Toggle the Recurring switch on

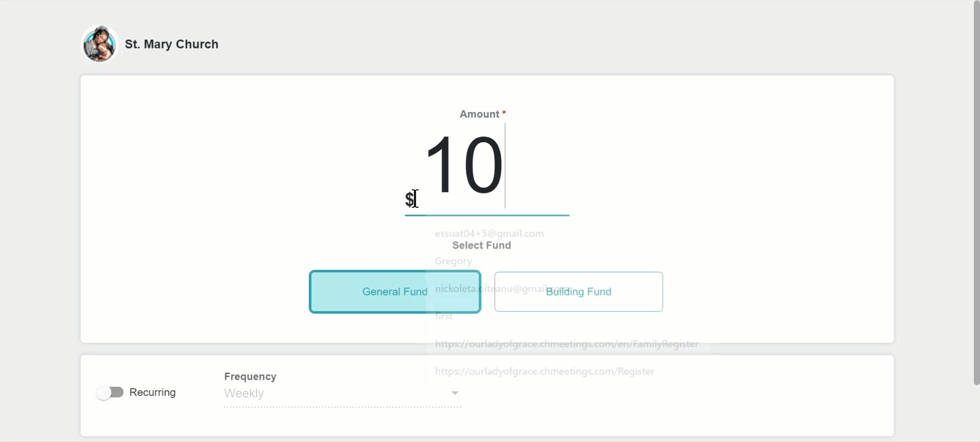110,392
